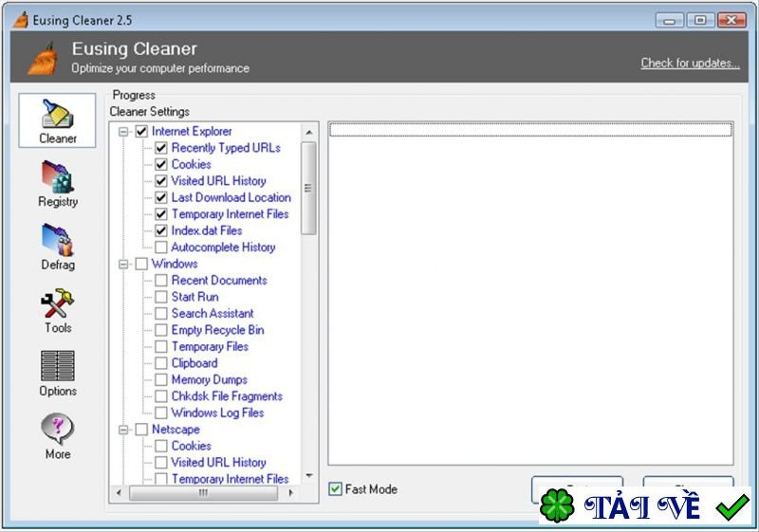Click the title bar app icon
The image size is (759, 532).
(20, 20)
